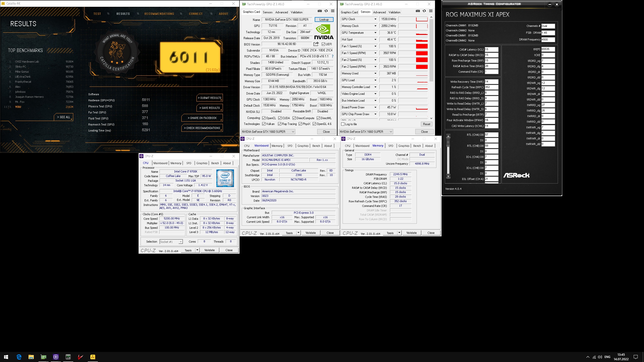Screen dimensions: 644x362
Task: Open Bench tab in CPU-Z Mainboard window
Action: (x=316, y=146)
